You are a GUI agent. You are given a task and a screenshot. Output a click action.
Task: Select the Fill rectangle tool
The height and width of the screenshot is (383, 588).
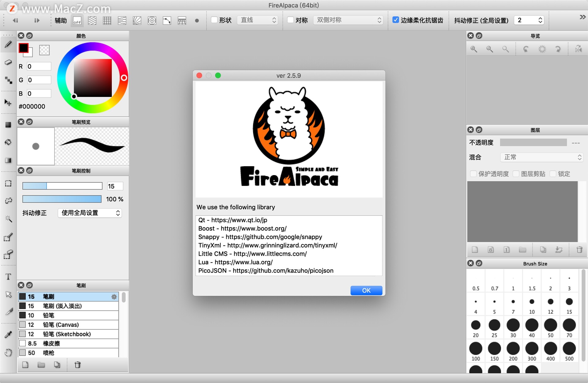8,125
